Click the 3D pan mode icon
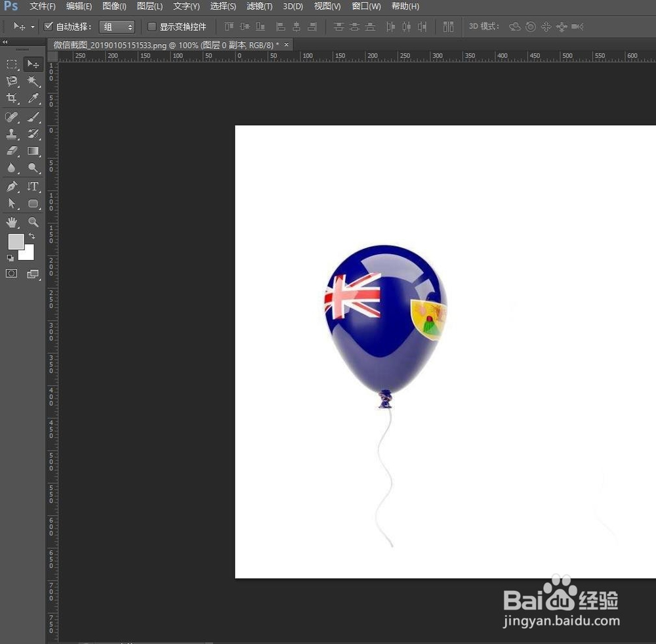This screenshot has height=644, width=656. point(546,27)
